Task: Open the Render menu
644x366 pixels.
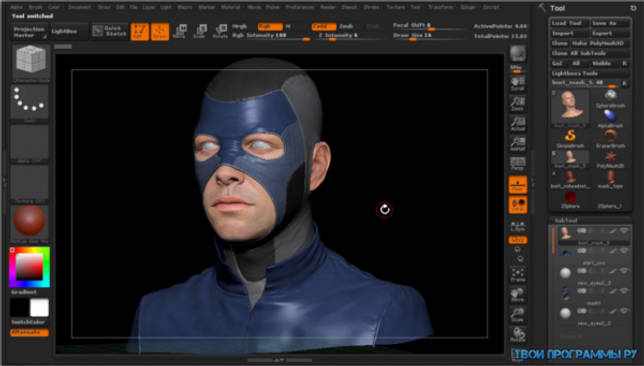Action: (x=327, y=7)
